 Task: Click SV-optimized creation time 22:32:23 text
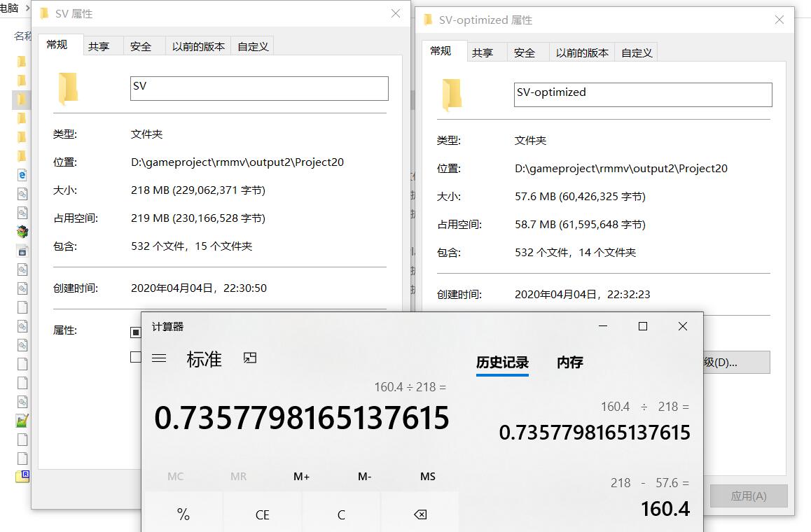pyautogui.click(x=583, y=294)
